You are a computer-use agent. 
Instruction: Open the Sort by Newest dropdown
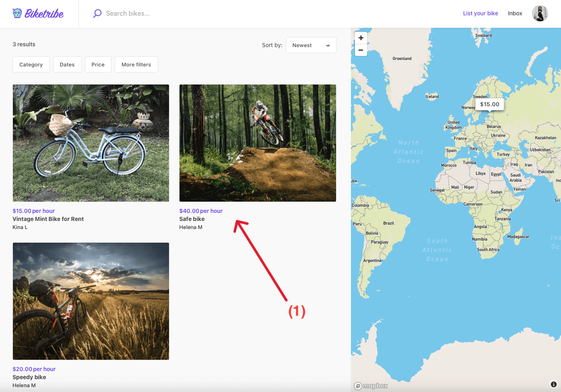coord(311,45)
